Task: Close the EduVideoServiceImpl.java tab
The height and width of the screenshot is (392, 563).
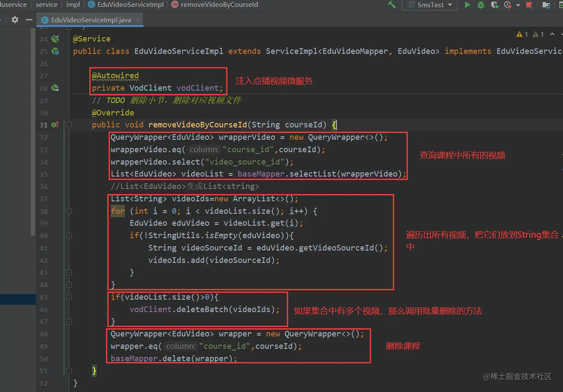Action: click(x=137, y=20)
